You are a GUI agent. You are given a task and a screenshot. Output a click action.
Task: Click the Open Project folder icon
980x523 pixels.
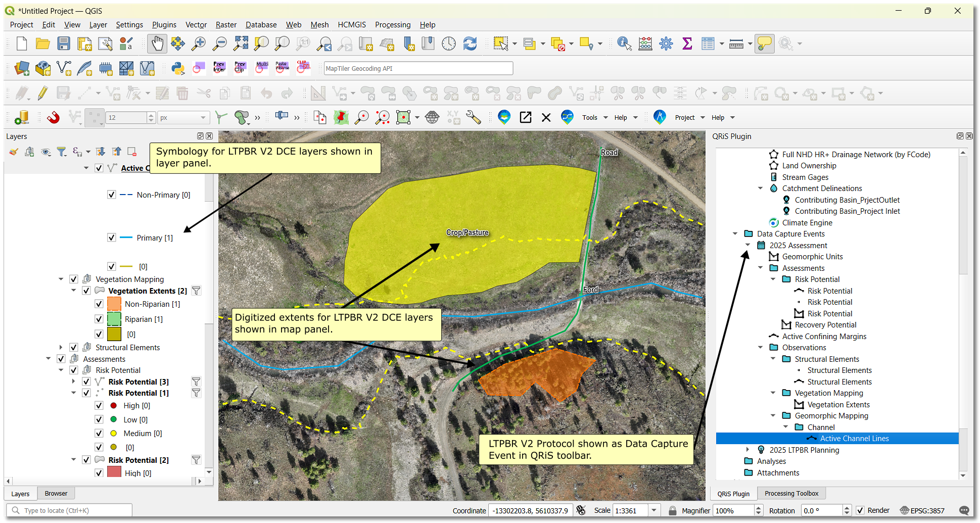[42, 44]
